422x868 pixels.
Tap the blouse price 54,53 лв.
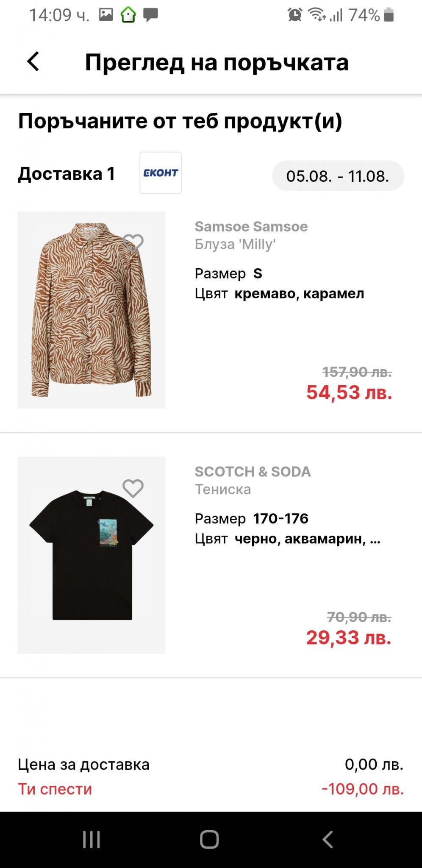click(349, 392)
